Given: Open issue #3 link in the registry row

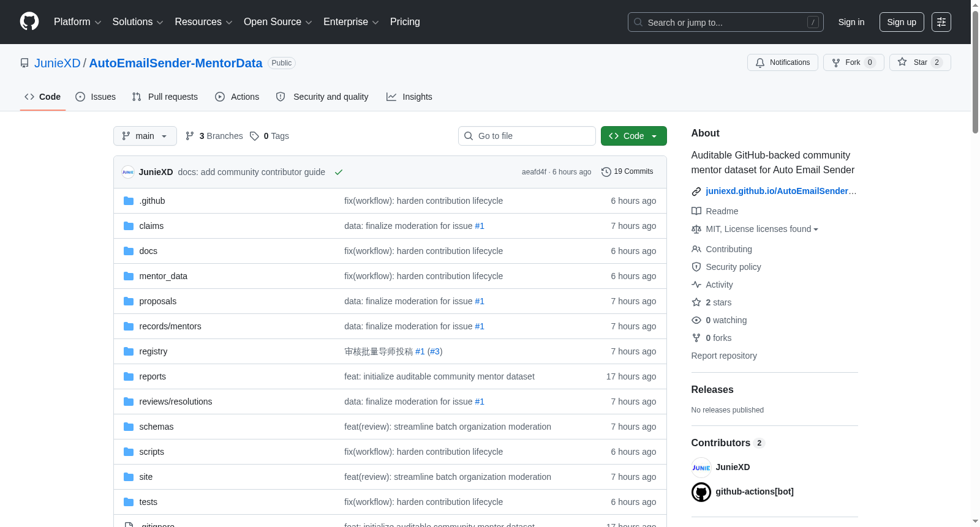Looking at the screenshot, I should 435,351.
